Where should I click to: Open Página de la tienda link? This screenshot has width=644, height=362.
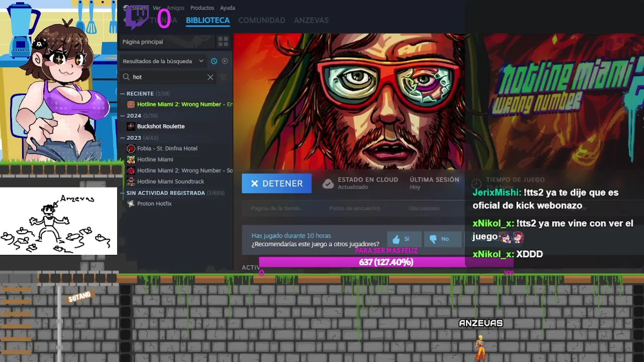[276, 208]
